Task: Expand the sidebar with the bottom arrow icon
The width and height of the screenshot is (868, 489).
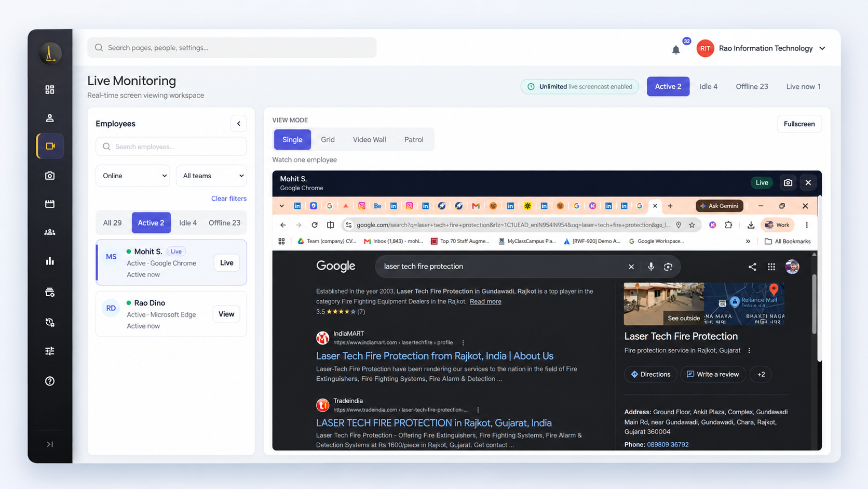Action: click(50, 444)
